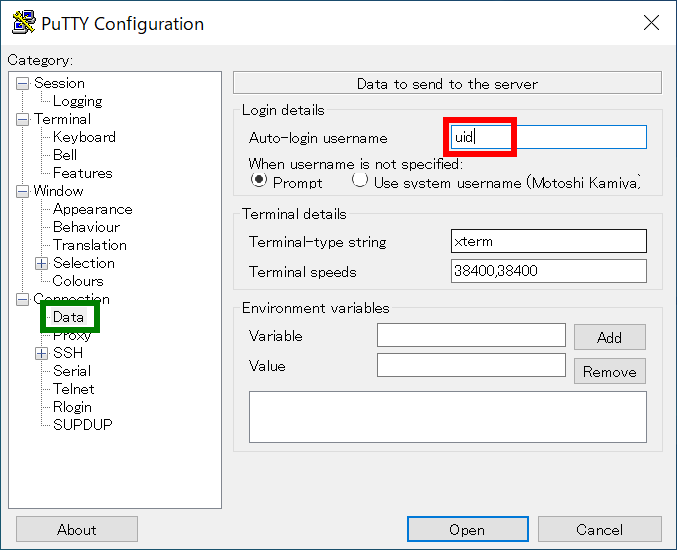Select the Terminal category
The width and height of the screenshot is (677, 550).
coord(62,119)
